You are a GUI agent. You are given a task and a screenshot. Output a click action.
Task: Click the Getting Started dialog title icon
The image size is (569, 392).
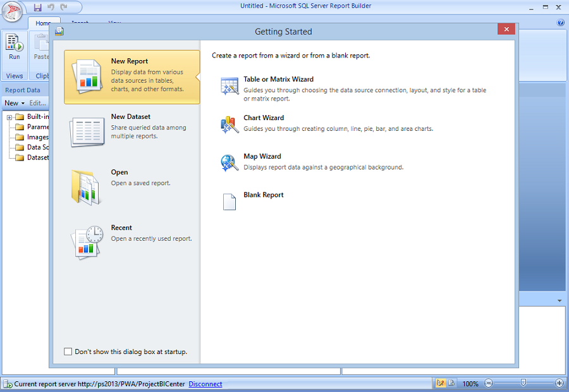pyautogui.click(x=59, y=32)
